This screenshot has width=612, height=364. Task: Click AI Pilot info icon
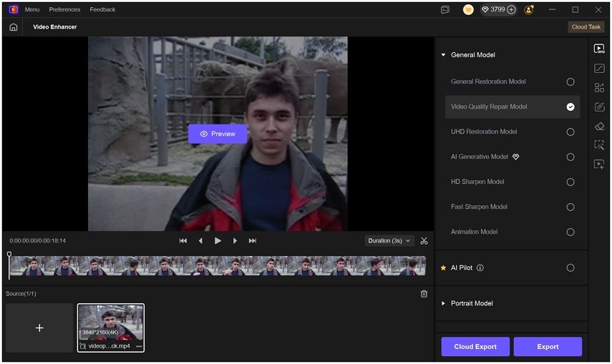point(480,267)
